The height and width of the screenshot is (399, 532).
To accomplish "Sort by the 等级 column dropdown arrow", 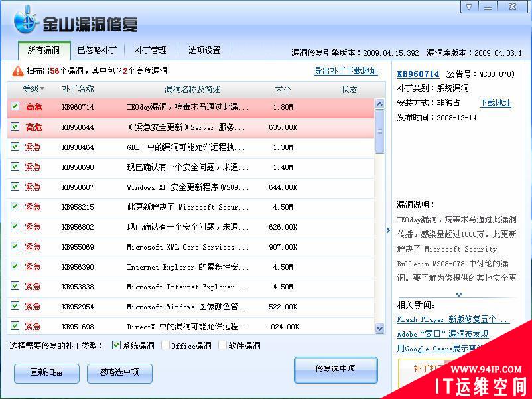I will click(42, 89).
